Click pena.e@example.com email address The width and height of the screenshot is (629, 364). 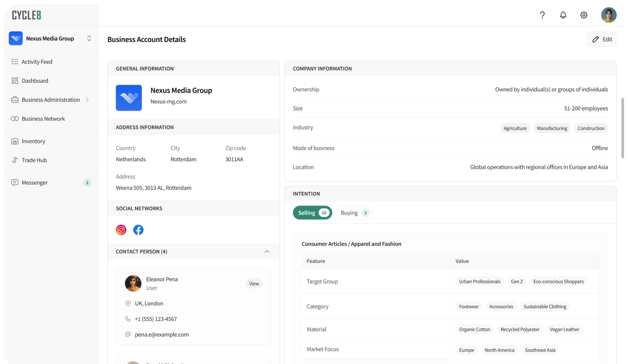pos(162,334)
